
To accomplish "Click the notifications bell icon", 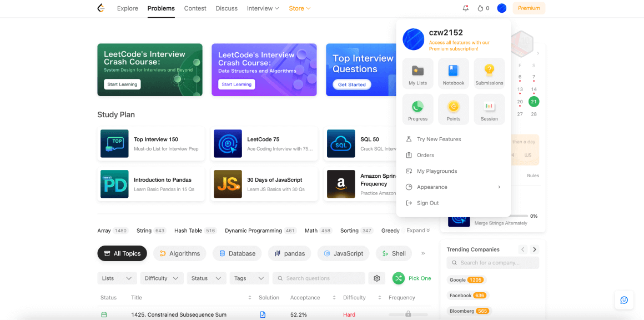I will point(465,8).
